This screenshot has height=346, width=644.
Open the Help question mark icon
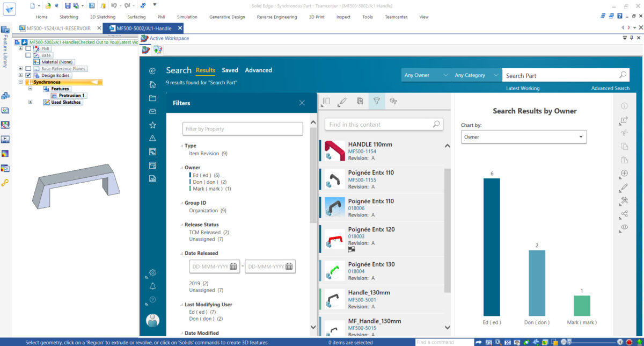pos(152,299)
